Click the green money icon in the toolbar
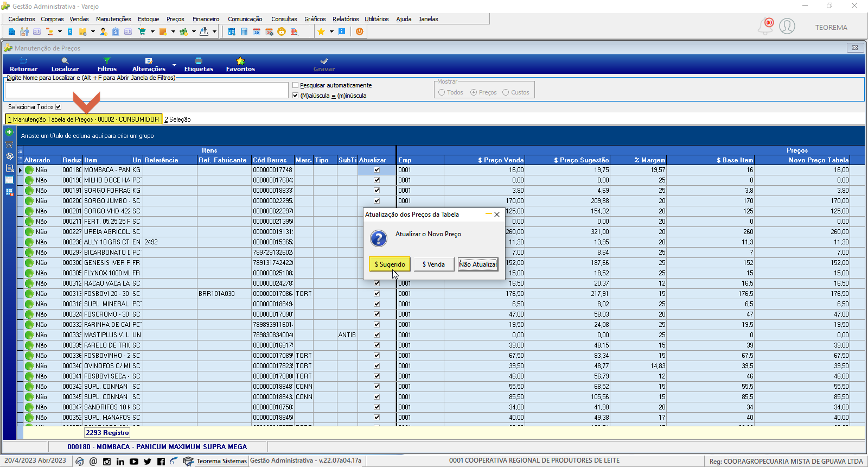 click(x=183, y=31)
